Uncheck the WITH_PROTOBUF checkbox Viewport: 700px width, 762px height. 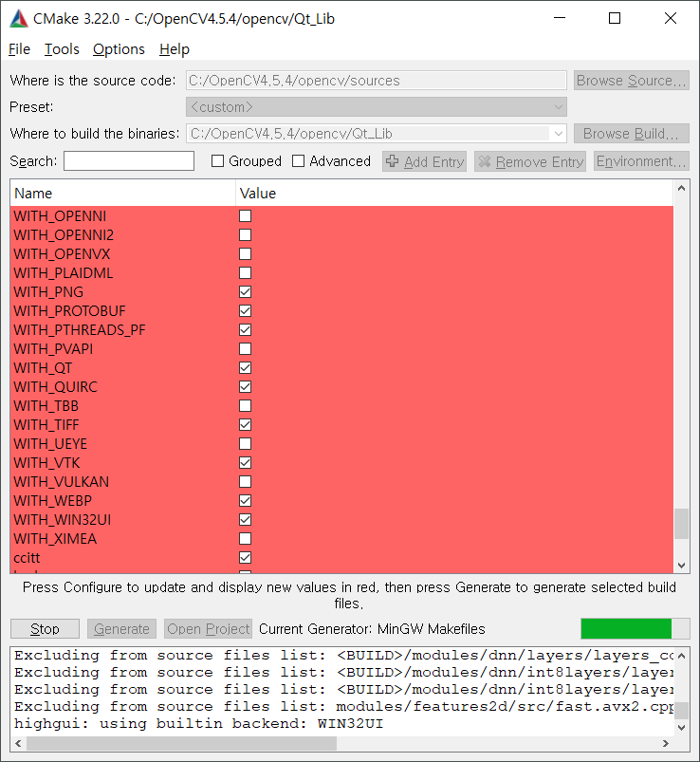pyautogui.click(x=246, y=310)
